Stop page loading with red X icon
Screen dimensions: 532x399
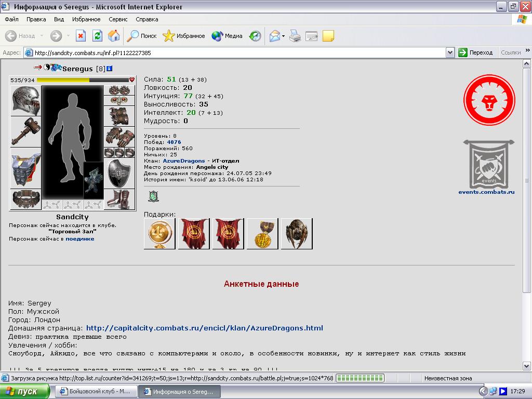[x=81, y=36]
